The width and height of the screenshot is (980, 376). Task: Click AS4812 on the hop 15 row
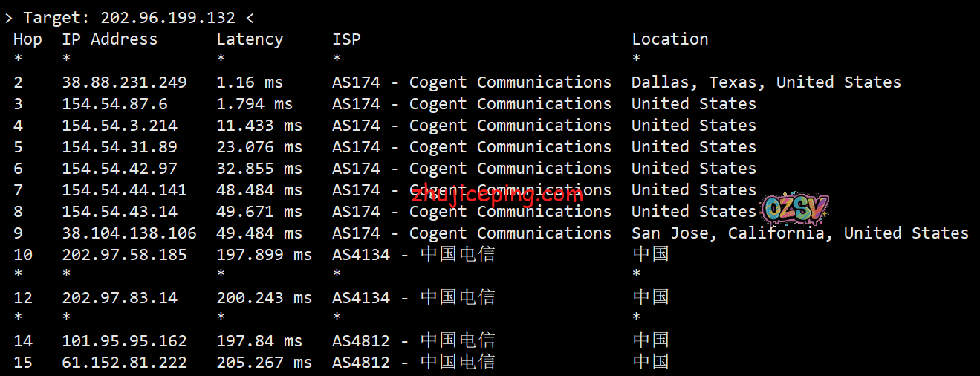point(361,363)
